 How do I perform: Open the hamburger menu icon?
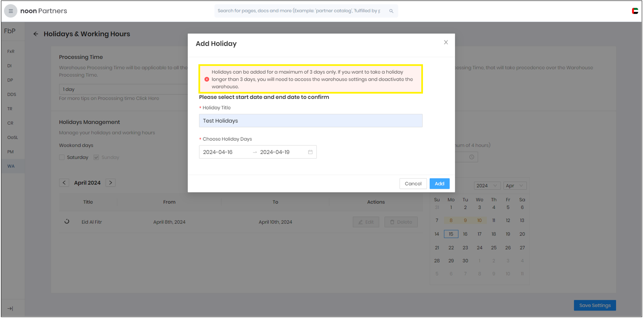click(10, 10)
